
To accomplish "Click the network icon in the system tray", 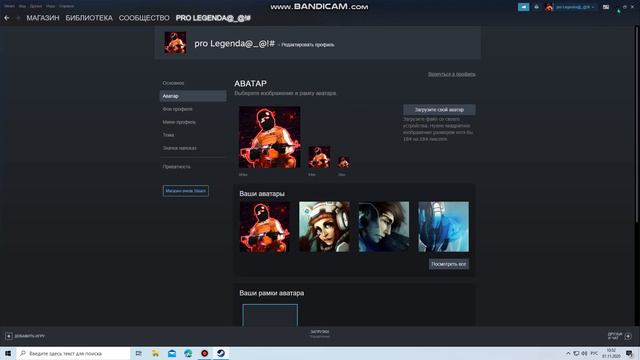I will pos(576,353).
